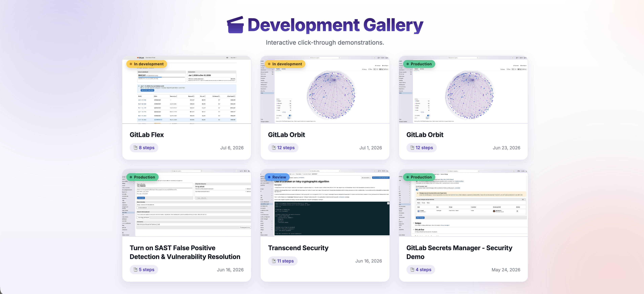Click the Development Gallery heading
This screenshot has width=644, height=294.
[335, 25]
